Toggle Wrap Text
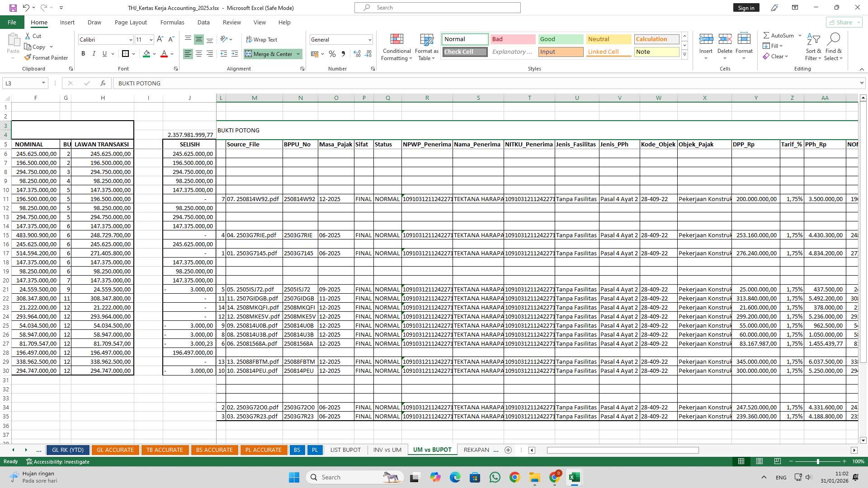This screenshot has width=868, height=488. tap(261, 40)
